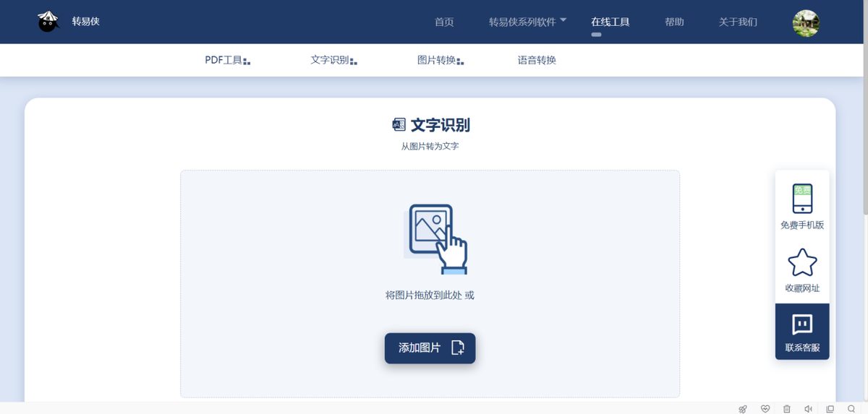
Task: Click the picture-with-pointing-hand upload icon
Action: pos(435,239)
